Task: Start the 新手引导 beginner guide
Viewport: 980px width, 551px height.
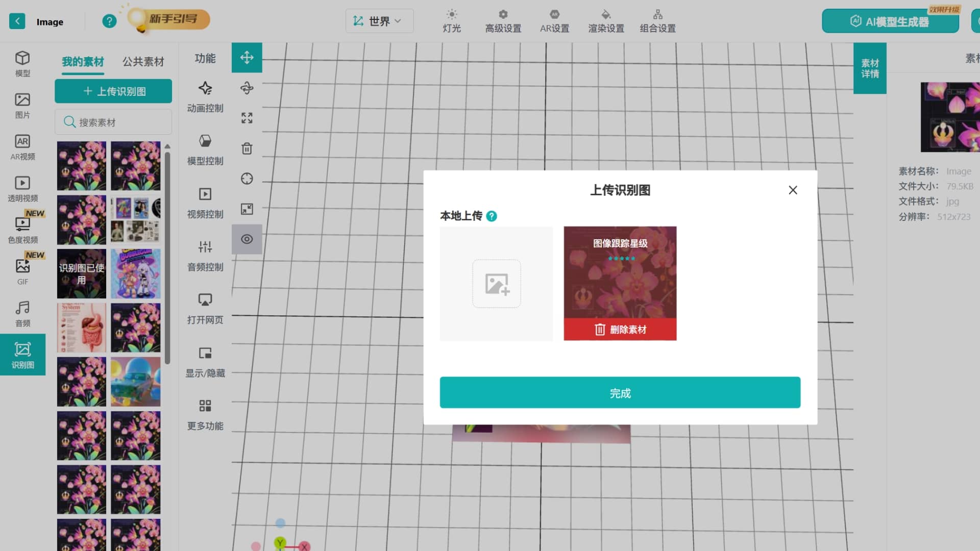Action: [168, 19]
